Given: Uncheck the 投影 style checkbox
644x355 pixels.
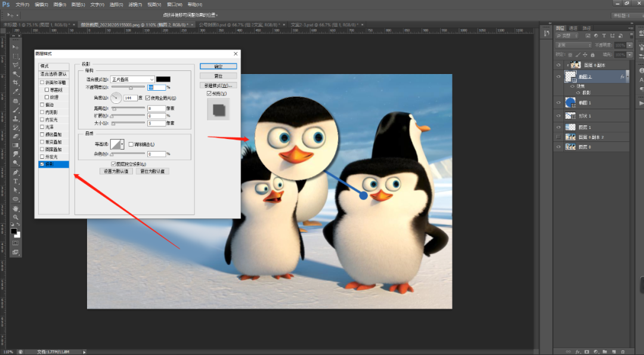Looking at the screenshot, I should pos(42,164).
